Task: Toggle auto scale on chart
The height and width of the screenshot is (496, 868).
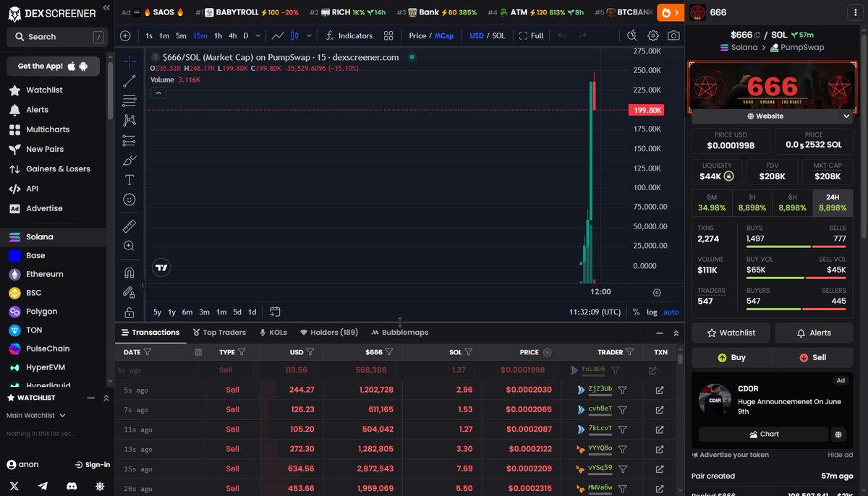Action: (671, 312)
